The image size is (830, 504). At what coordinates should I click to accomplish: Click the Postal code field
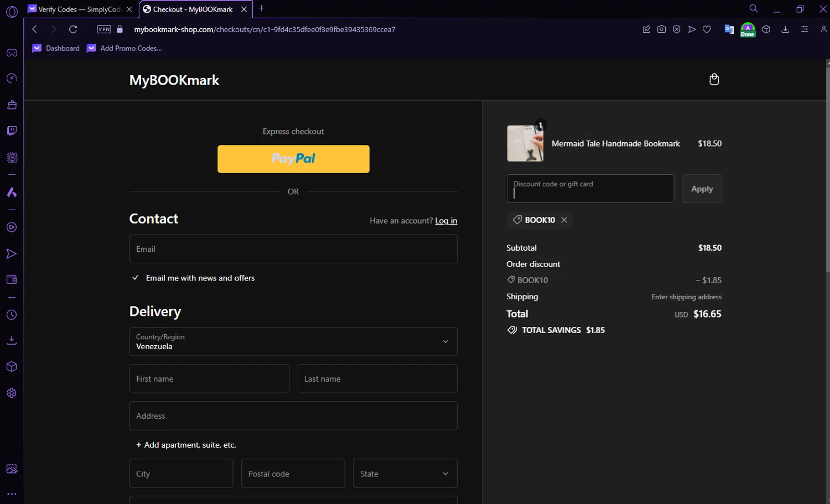coord(293,473)
